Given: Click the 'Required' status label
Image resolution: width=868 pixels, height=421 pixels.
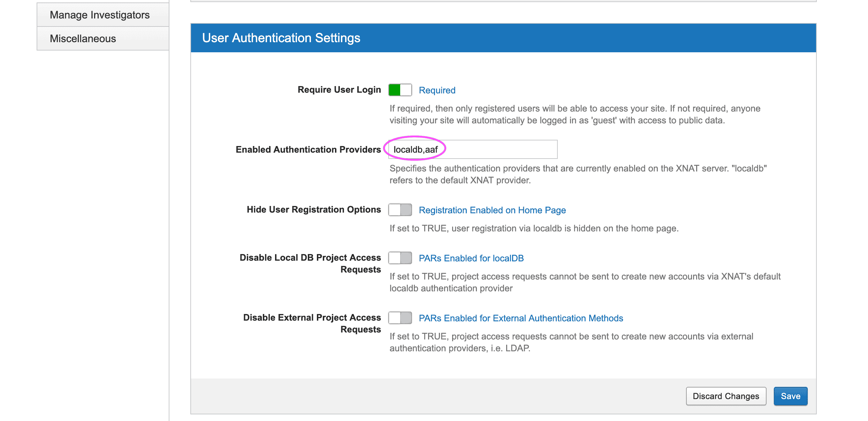Looking at the screenshot, I should pos(437,90).
